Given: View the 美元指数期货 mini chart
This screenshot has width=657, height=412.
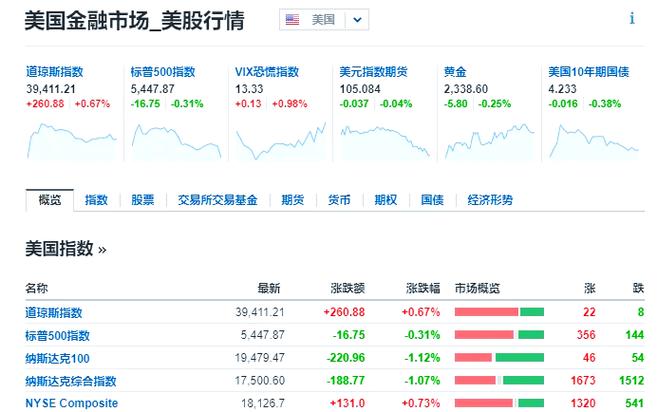Looking at the screenshot, I should coord(385,141).
